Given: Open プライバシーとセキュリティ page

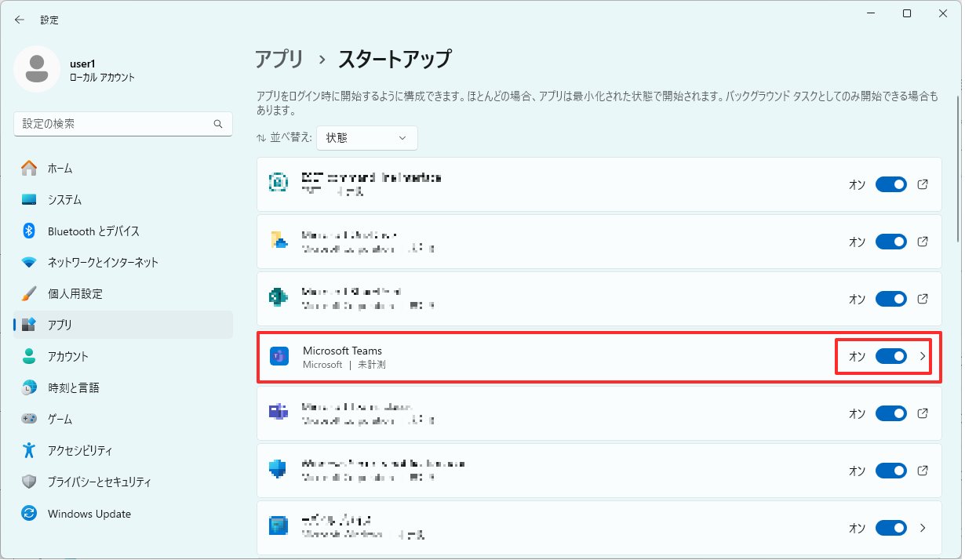Looking at the screenshot, I should (x=123, y=482).
